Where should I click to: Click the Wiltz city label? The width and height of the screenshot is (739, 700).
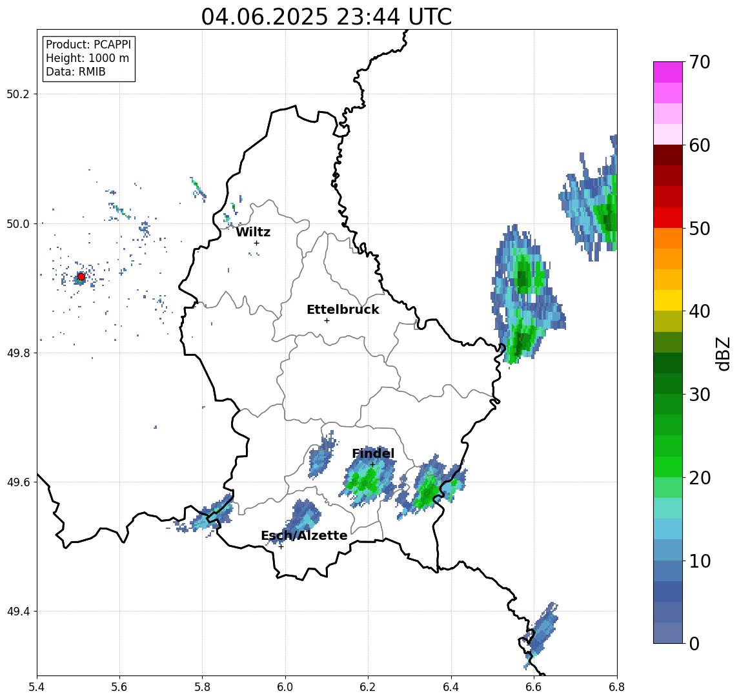[x=253, y=232]
